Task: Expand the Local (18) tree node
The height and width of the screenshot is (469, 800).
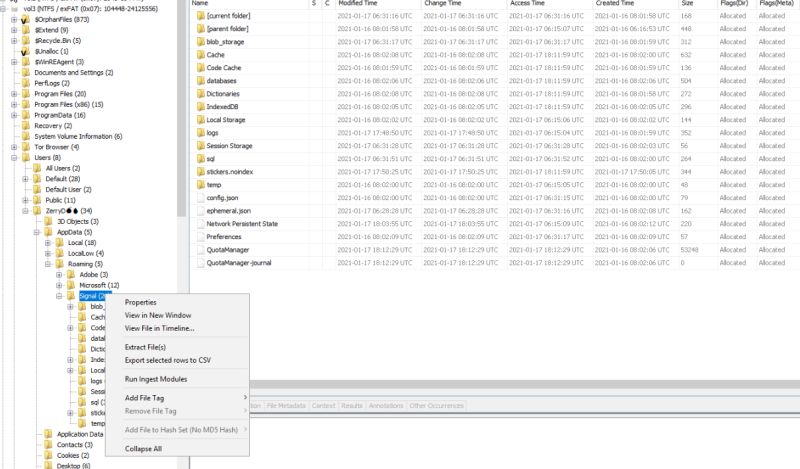Action: pos(48,243)
